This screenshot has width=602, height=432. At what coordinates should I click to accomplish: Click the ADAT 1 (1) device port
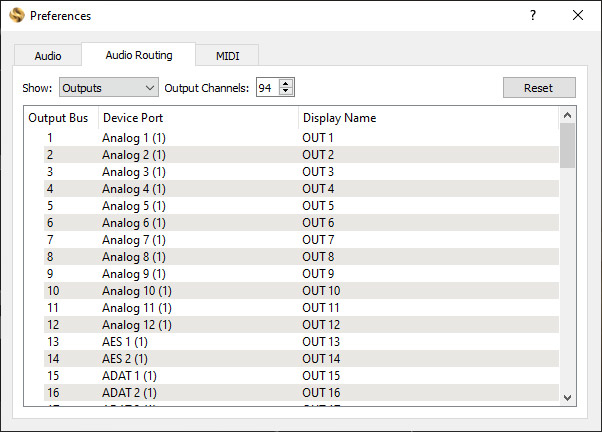click(x=129, y=376)
